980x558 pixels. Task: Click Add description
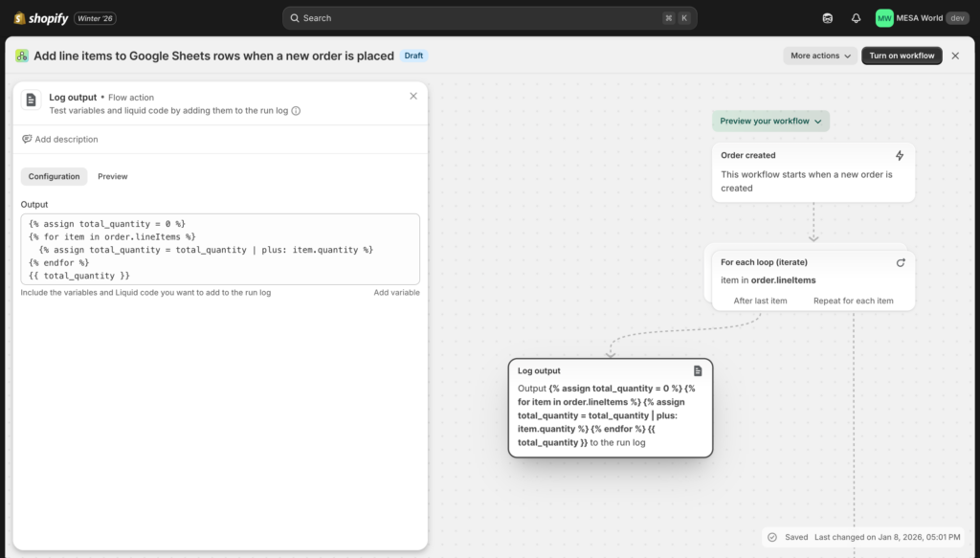pos(66,140)
